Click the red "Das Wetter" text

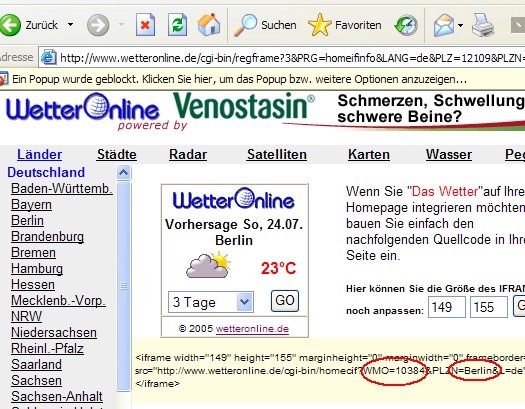(445, 191)
